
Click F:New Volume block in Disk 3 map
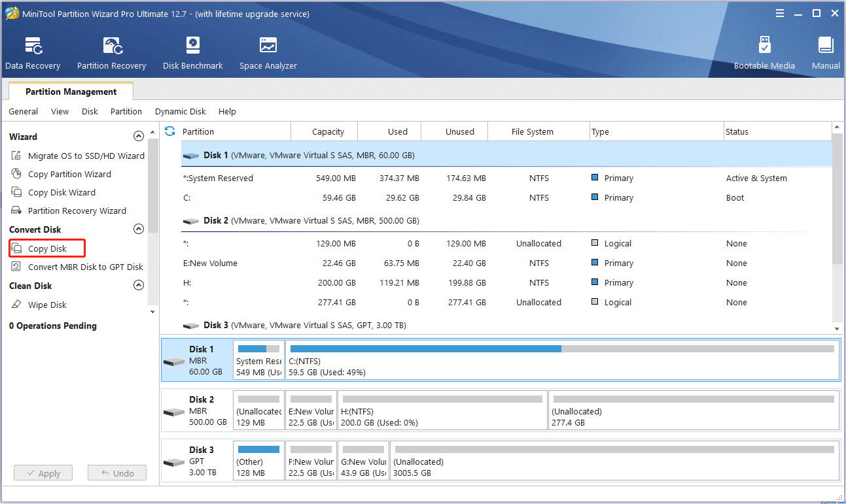click(x=311, y=460)
